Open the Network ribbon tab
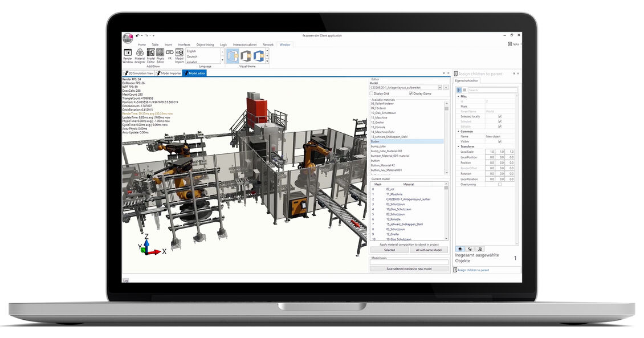Screen dimensions: 644x338 268,44
